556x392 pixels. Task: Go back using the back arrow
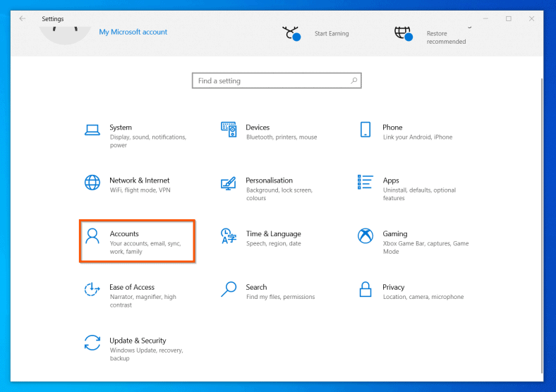click(x=23, y=18)
